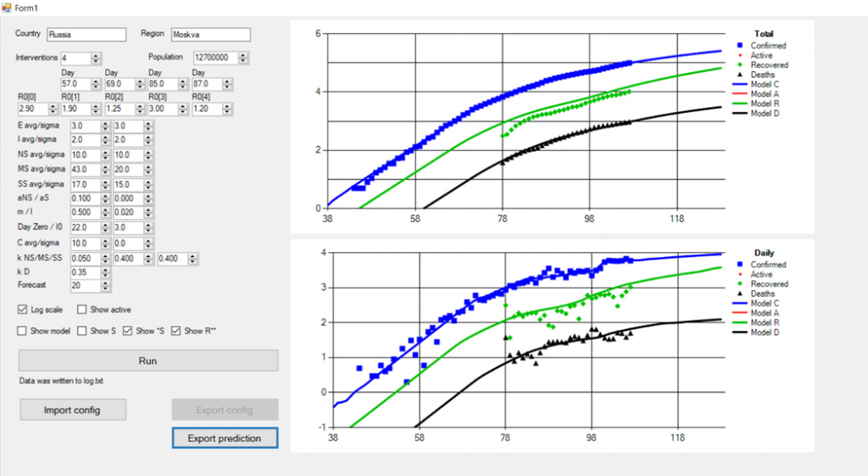Uncheck the Log scale checkbox
Screen dimensions: 868x476
(x=22, y=310)
